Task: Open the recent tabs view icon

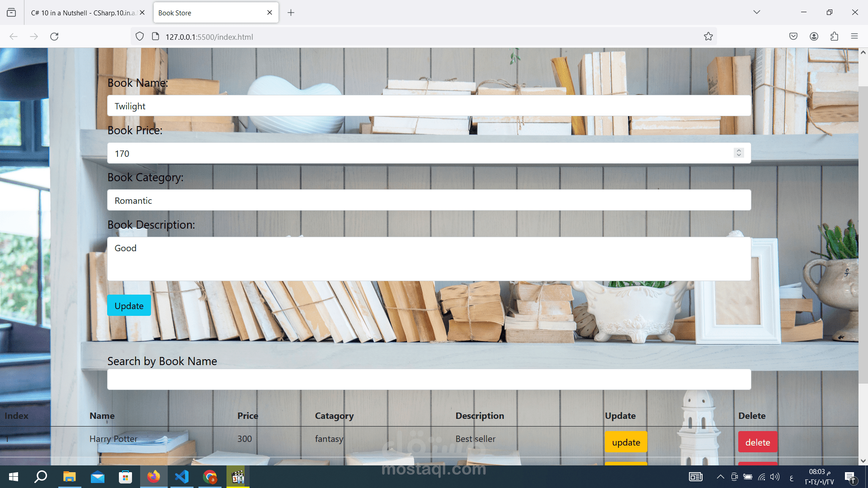Action: tap(11, 13)
